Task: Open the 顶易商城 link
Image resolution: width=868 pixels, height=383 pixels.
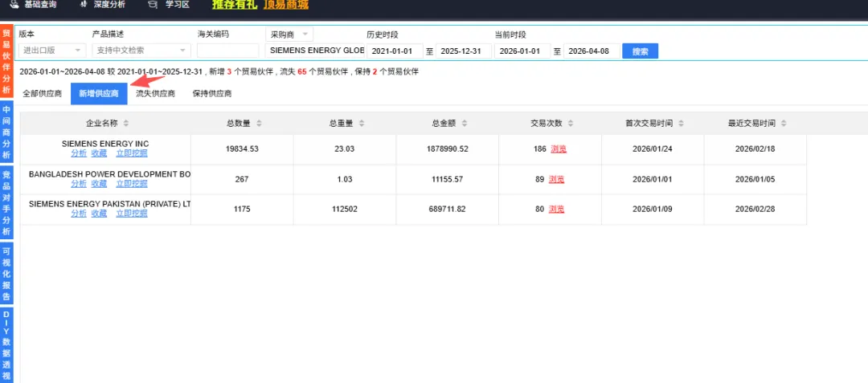Action: (286, 5)
